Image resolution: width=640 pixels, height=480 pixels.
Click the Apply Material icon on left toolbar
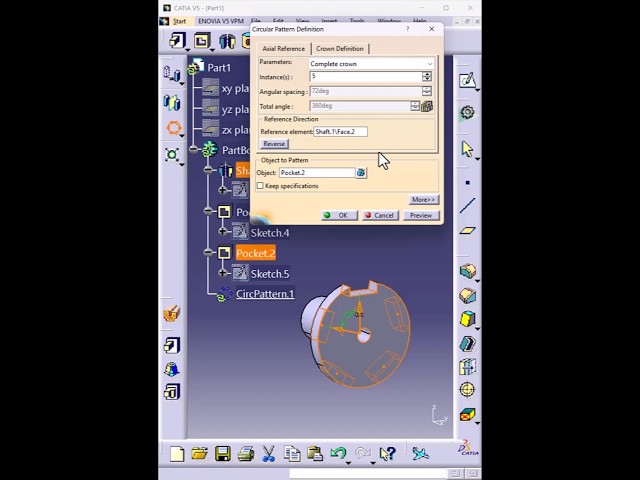(172, 313)
